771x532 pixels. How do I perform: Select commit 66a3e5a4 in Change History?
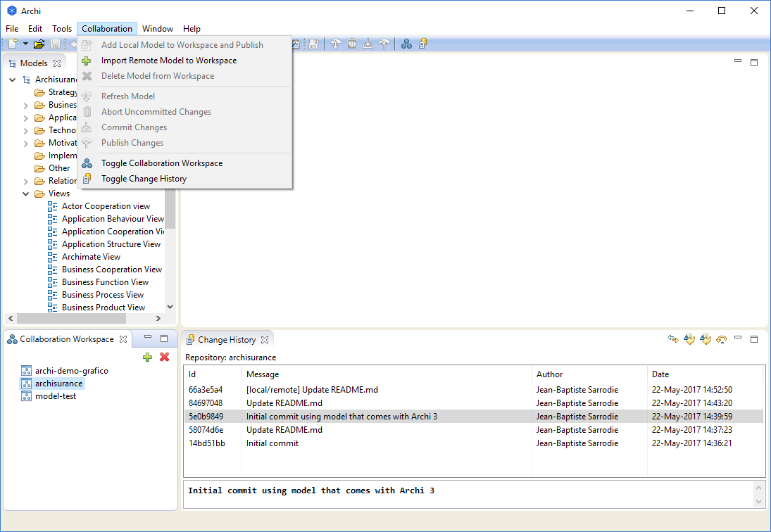coord(206,390)
